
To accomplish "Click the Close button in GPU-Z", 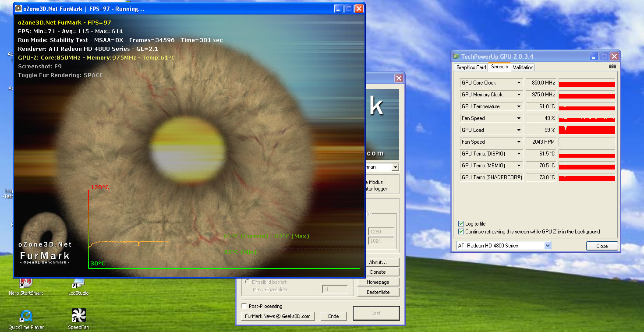I will (602, 246).
